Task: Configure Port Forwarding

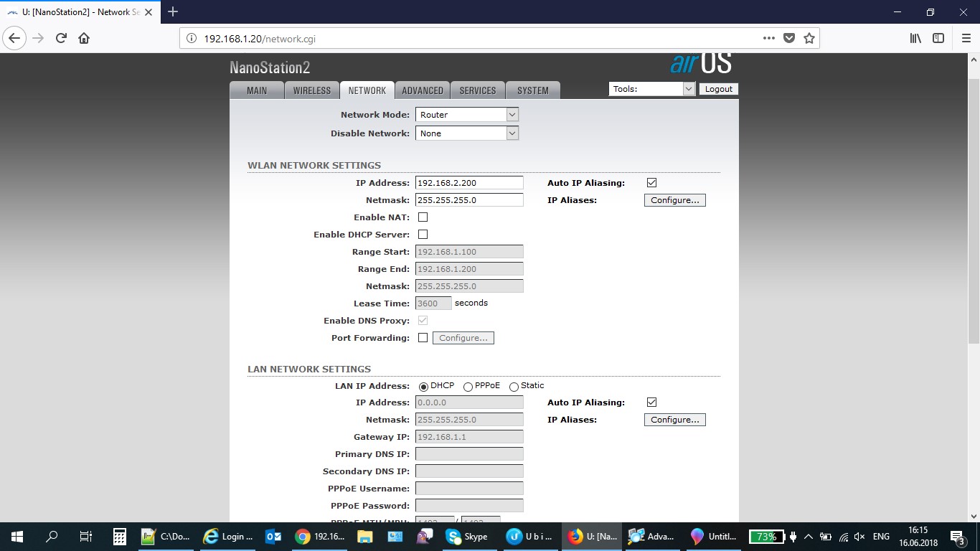Action: [463, 338]
